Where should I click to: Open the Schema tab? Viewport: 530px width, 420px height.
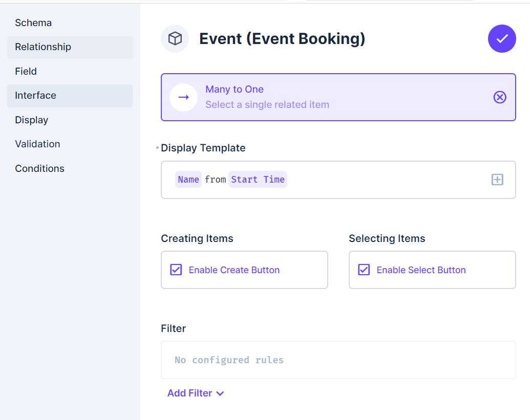tap(33, 23)
